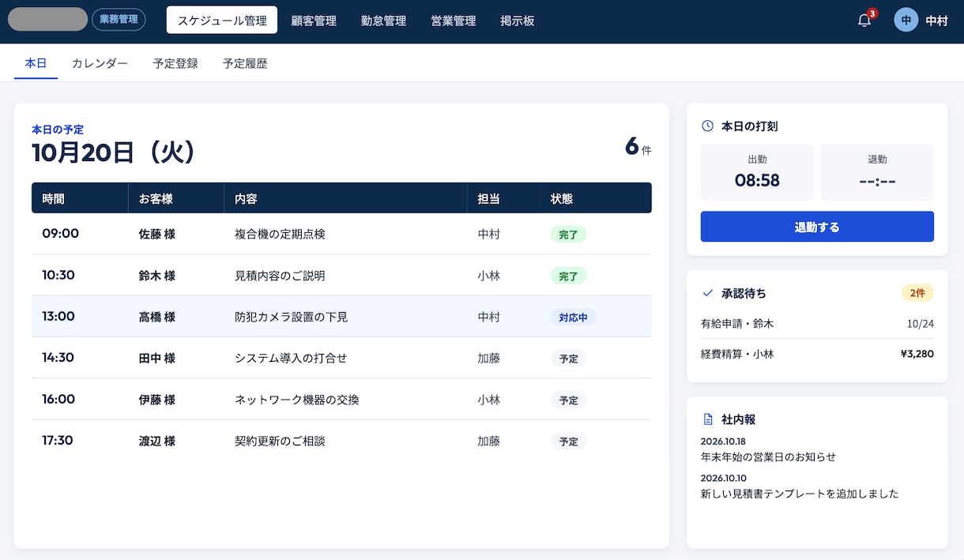Click the 中 user avatar circle
Screen dimensions: 964x560
pos(906,21)
